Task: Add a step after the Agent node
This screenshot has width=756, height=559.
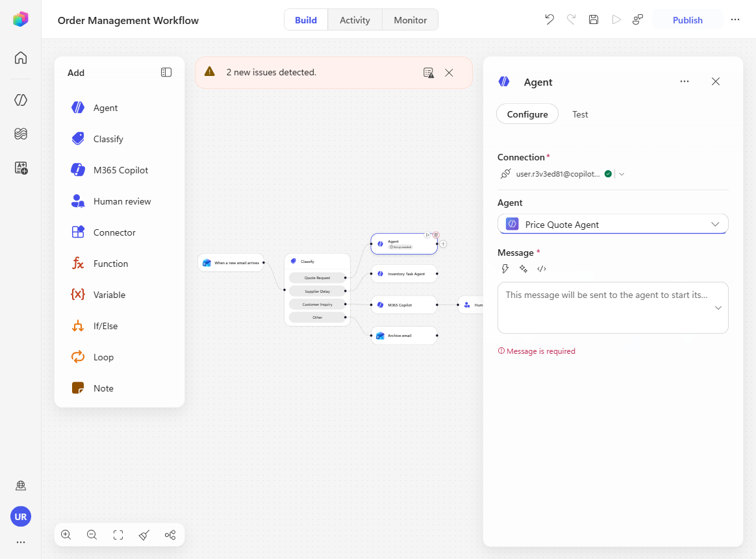Action: point(443,244)
